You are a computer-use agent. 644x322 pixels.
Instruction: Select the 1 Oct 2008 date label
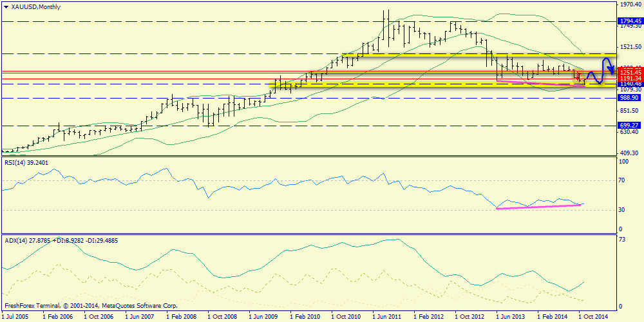coord(223,316)
